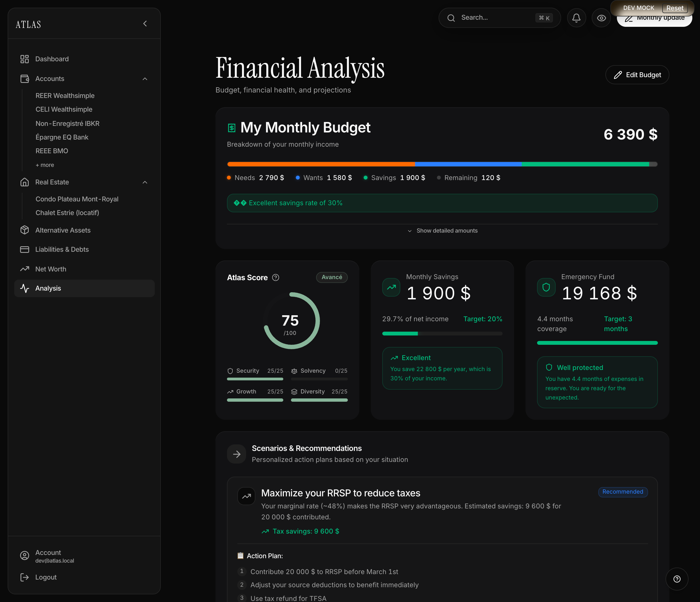This screenshot has height=602, width=700.
Task: Click the ATLAS logo
Action: pos(28,24)
